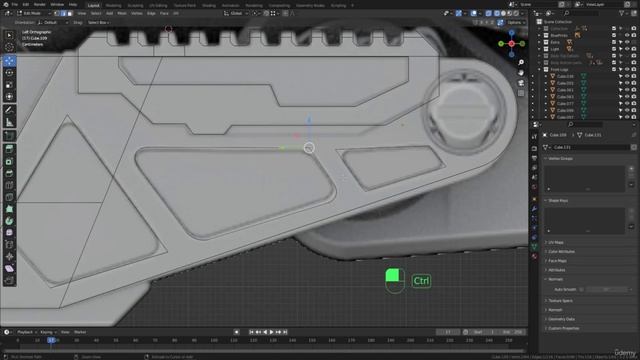Choose the Measure ruler tool
Viewport: 640px width, 360px height.
(x=9, y=122)
